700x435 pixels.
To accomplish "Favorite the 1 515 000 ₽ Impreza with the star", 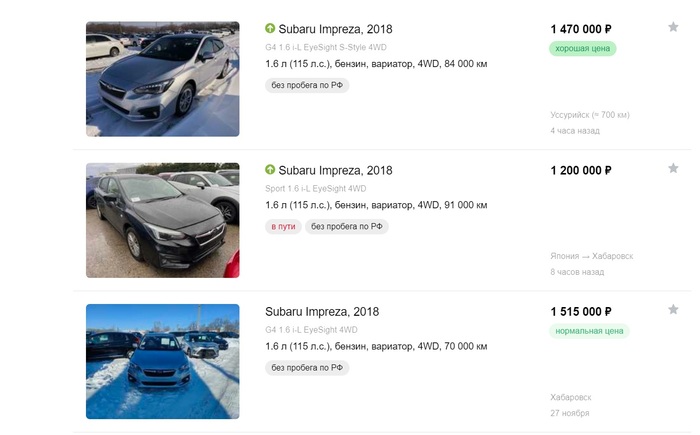I will [673, 310].
